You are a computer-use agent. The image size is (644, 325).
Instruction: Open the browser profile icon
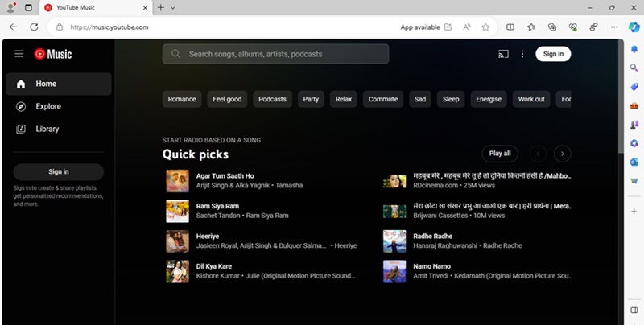coord(11,7)
